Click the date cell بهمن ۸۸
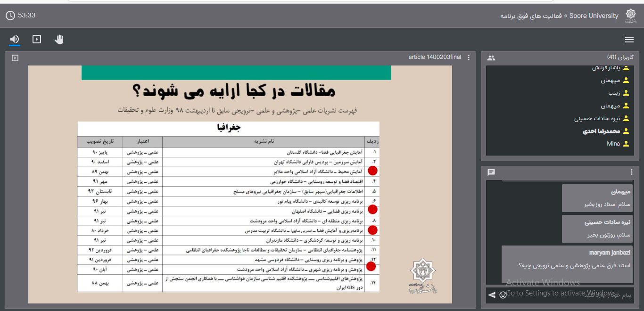 coord(100,283)
